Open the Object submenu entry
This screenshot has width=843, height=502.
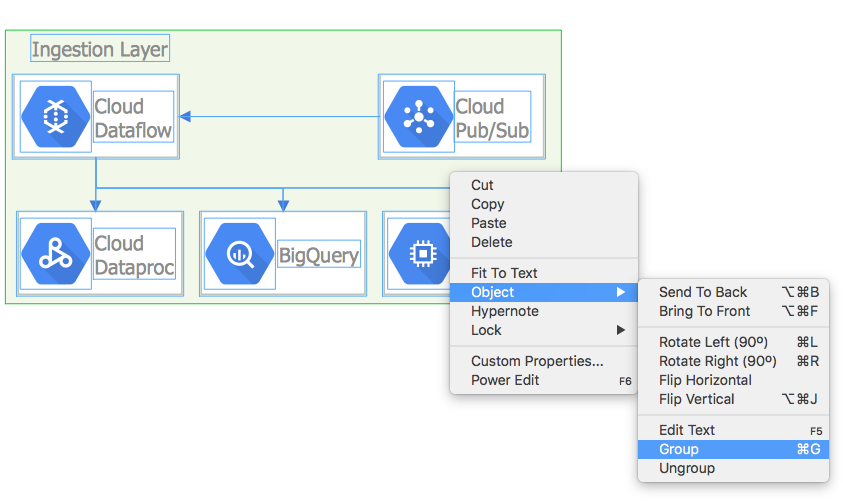(x=544, y=292)
